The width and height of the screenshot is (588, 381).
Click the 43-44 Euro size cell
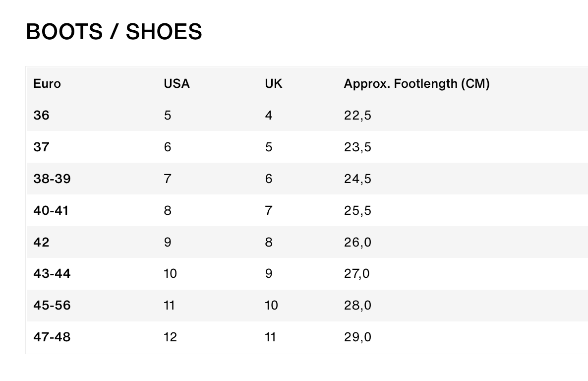(52, 274)
